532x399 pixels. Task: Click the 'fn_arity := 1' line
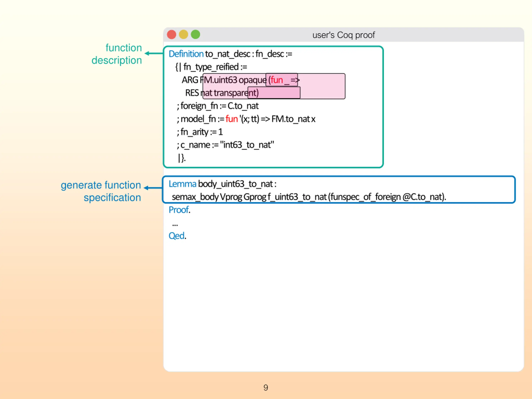coord(200,132)
